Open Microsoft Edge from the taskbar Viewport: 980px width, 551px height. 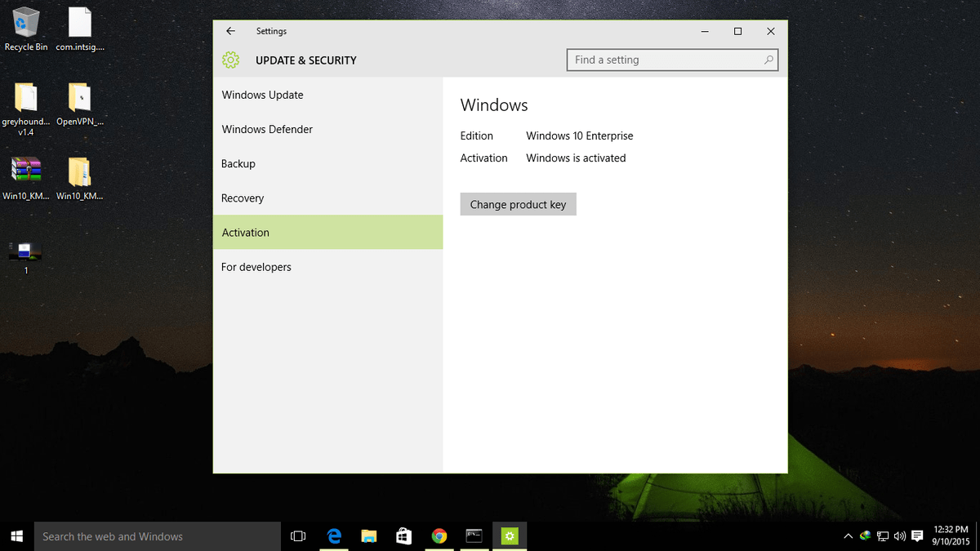tap(334, 536)
